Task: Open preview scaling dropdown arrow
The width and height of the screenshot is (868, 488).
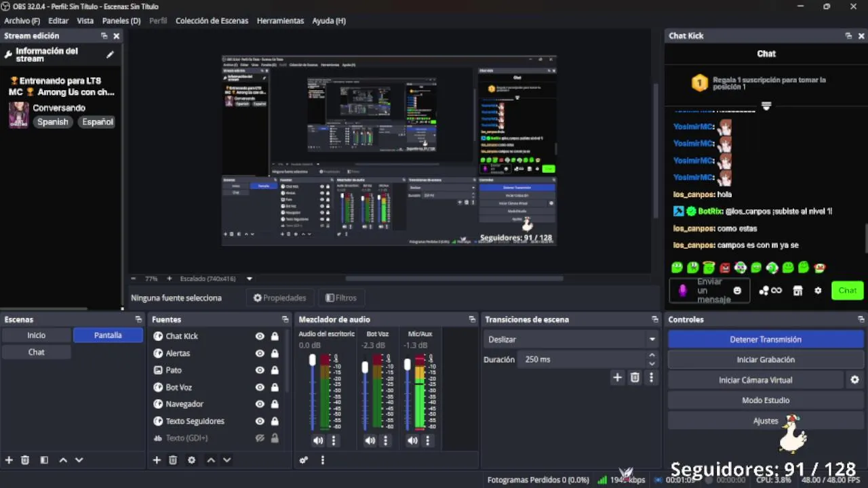Action: coord(249,279)
